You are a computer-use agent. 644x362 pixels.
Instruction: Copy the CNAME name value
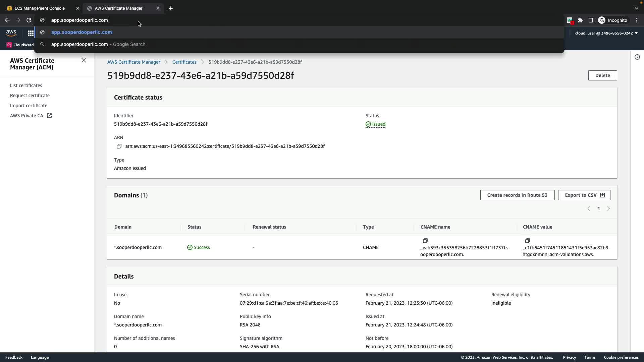(x=425, y=241)
